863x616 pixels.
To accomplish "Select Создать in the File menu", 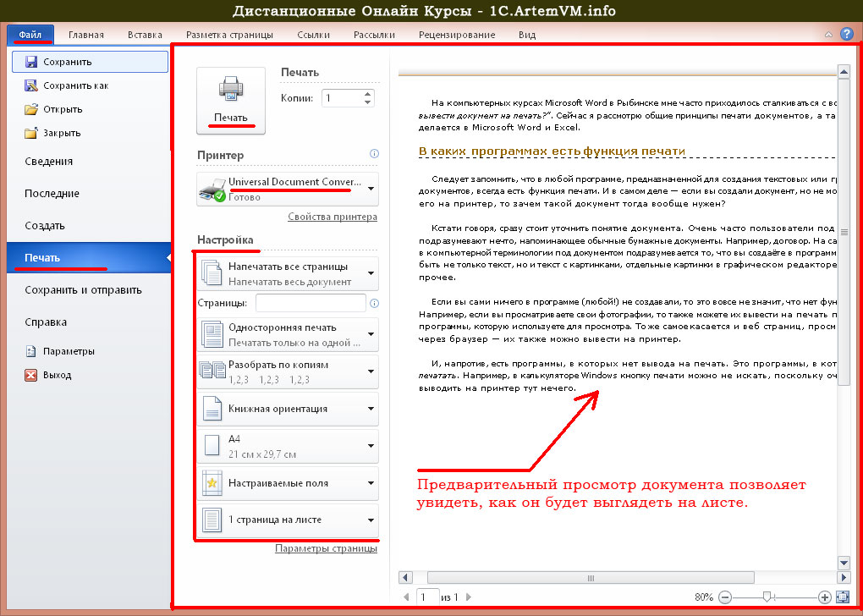I will 89,226.
